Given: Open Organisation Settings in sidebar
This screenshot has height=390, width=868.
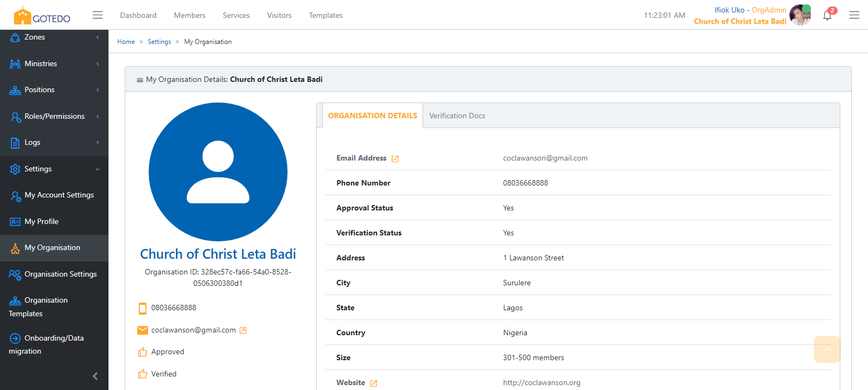Looking at the screenshot, I should pos(60,274).
